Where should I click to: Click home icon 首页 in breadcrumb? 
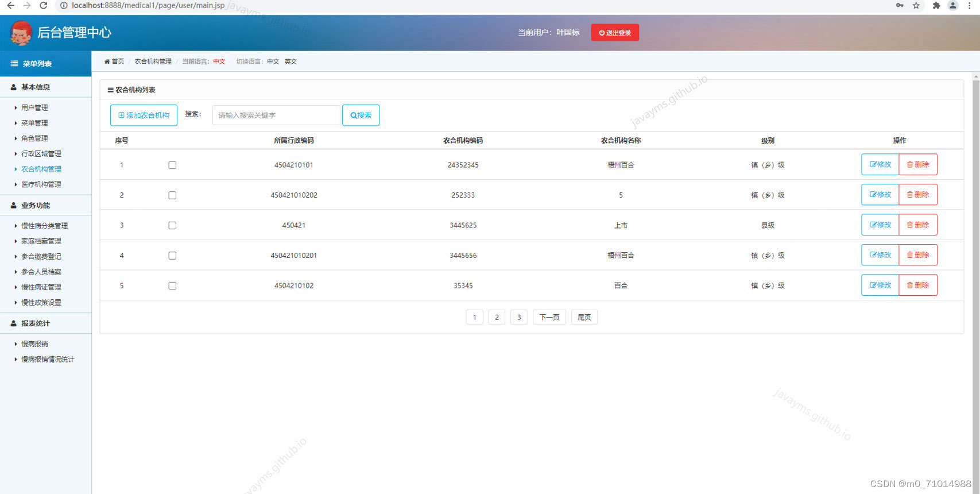(114, 61)
